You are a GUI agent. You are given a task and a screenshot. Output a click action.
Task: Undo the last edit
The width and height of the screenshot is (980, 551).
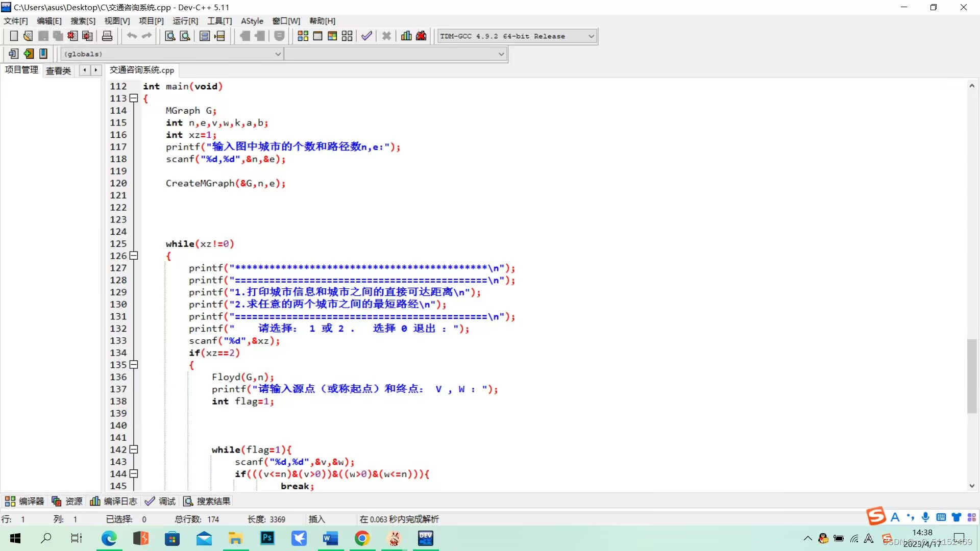click(132, 36)
